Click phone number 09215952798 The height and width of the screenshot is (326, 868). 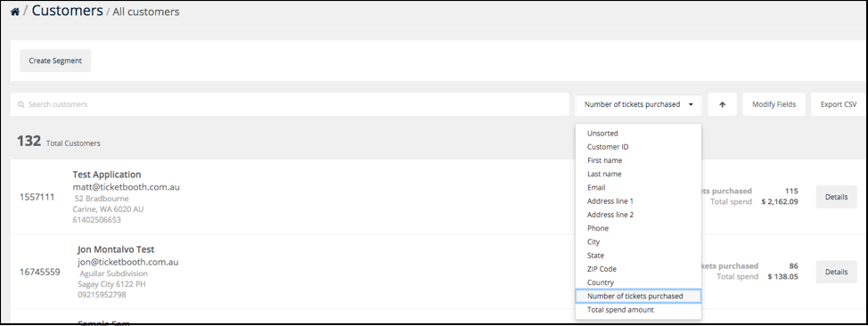coord(102,295)
